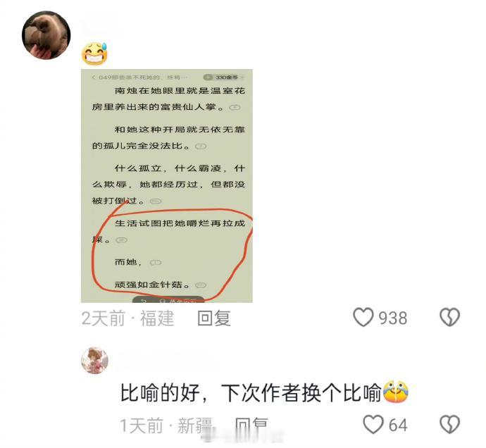Click the 2天前 · 福建 timestamp label
This screenshot has height=448, width=486.
[x=127, y=318]
